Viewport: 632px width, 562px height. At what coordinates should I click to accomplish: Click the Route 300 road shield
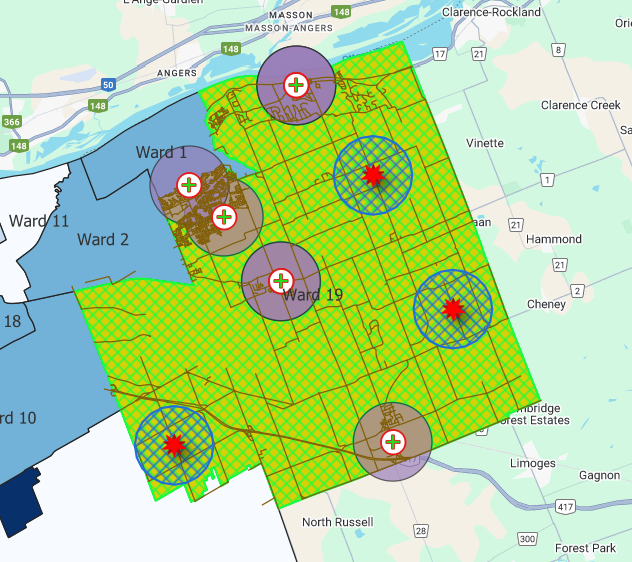[x=527, y=540]
